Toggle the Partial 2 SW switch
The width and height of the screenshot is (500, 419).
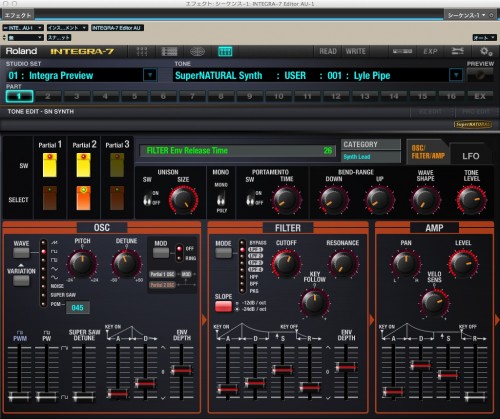pyautogui.click(x=83, y=165)
